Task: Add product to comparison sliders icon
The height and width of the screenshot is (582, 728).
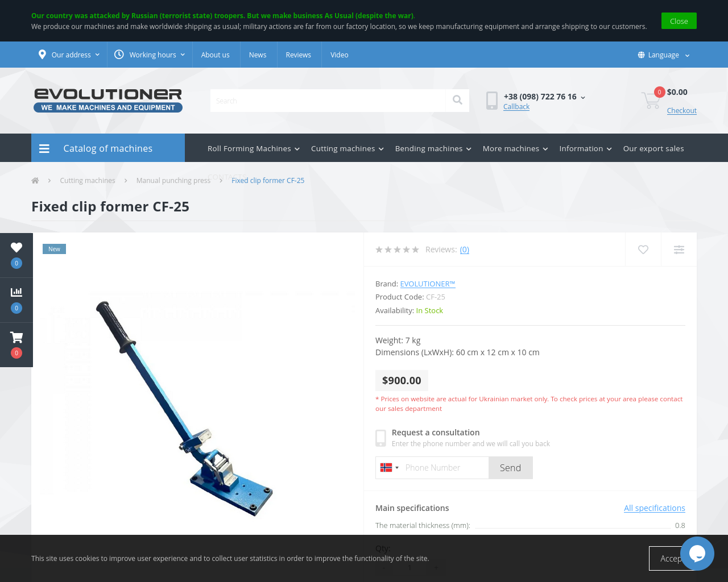Action: (679, 250)
